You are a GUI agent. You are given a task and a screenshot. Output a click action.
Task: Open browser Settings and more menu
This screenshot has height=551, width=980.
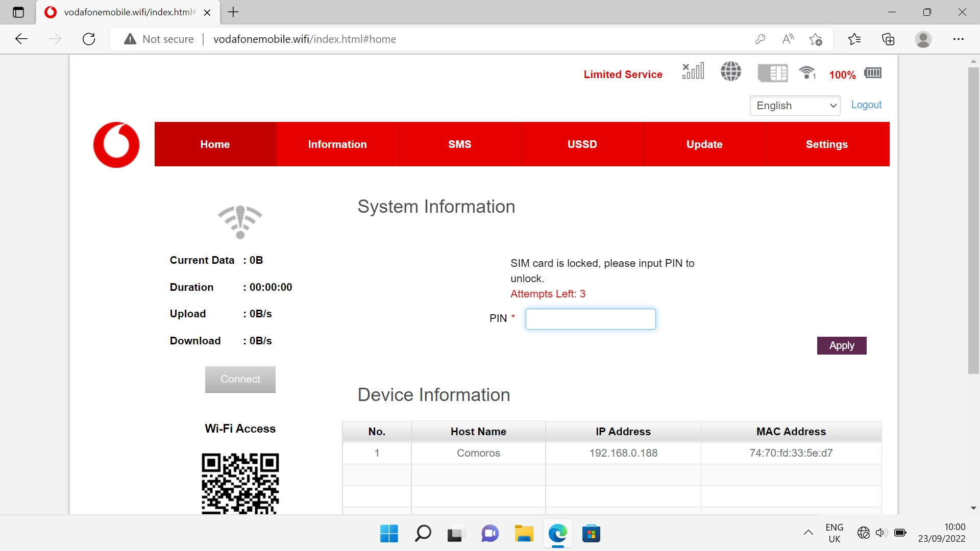(x=958, y=39)
